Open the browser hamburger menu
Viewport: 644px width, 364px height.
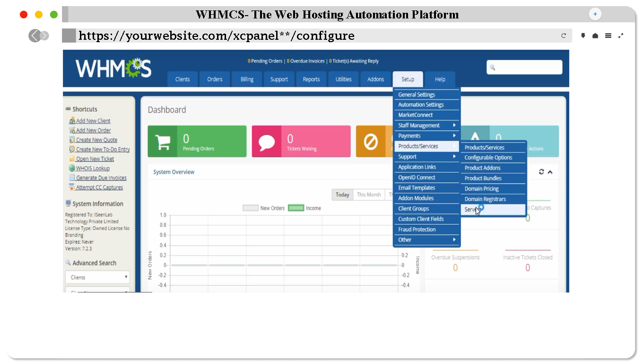pos(608,36)
